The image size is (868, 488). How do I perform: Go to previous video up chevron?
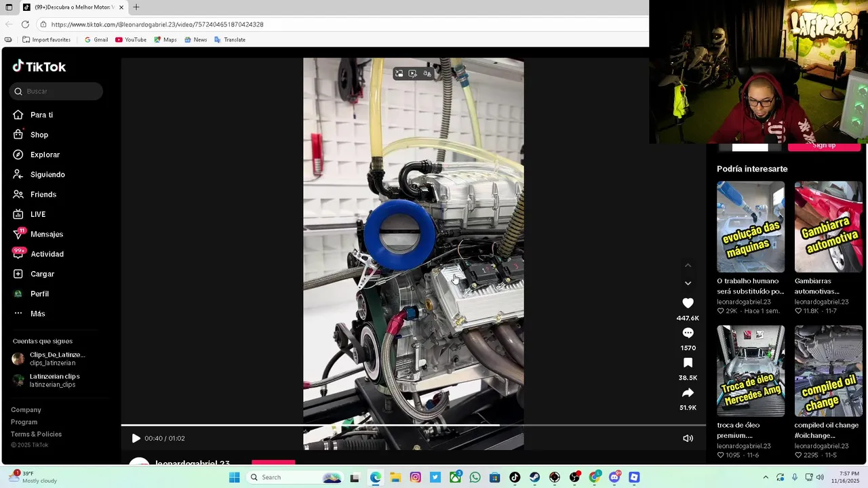pyautogui.click(x=688, y=265)
